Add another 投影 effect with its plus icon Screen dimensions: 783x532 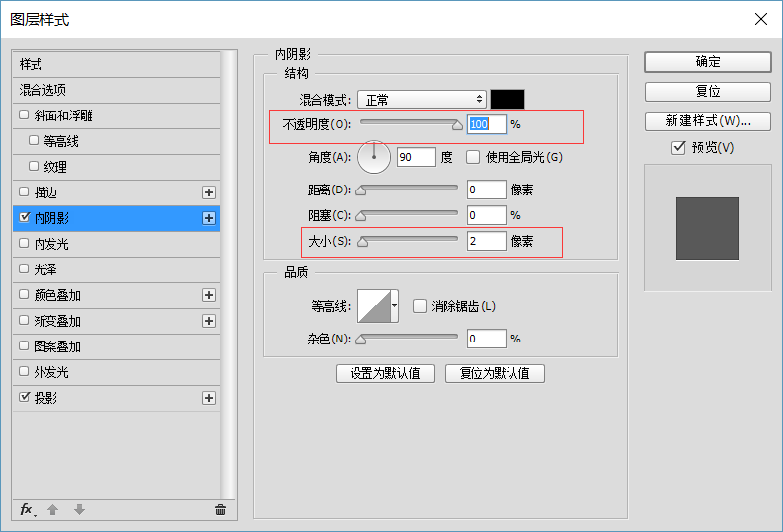(209, 398)
